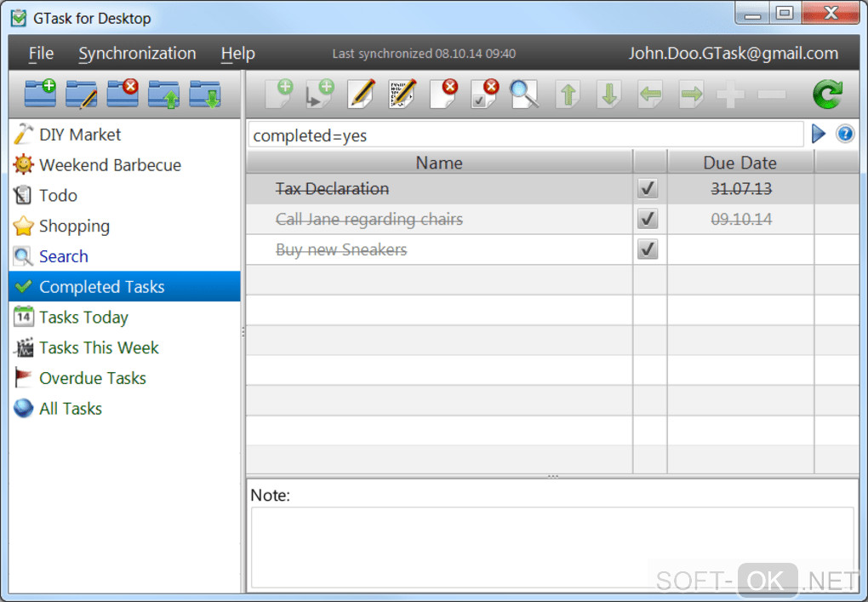Select the DIY Market list

coord(124,135)
